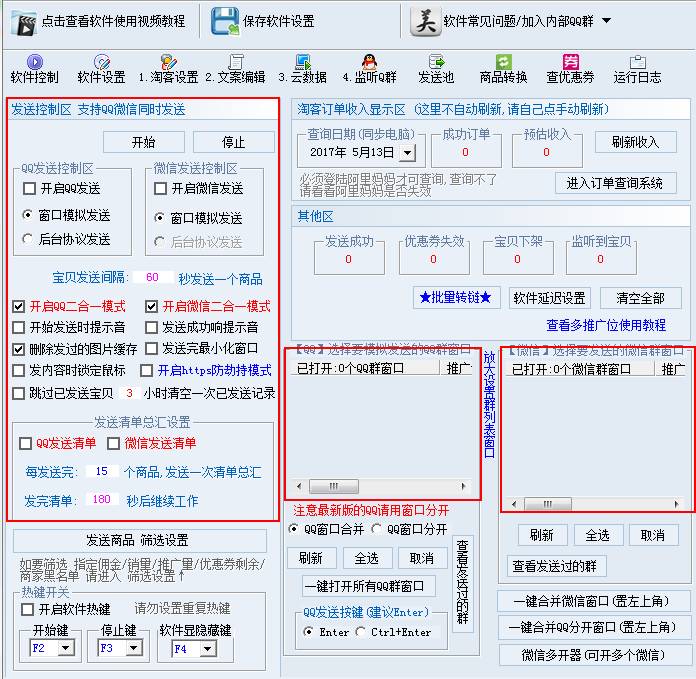Click the 刷新收入 button
Image resolution: width=696 pixels, height=679 pixels.
[636, 142]
